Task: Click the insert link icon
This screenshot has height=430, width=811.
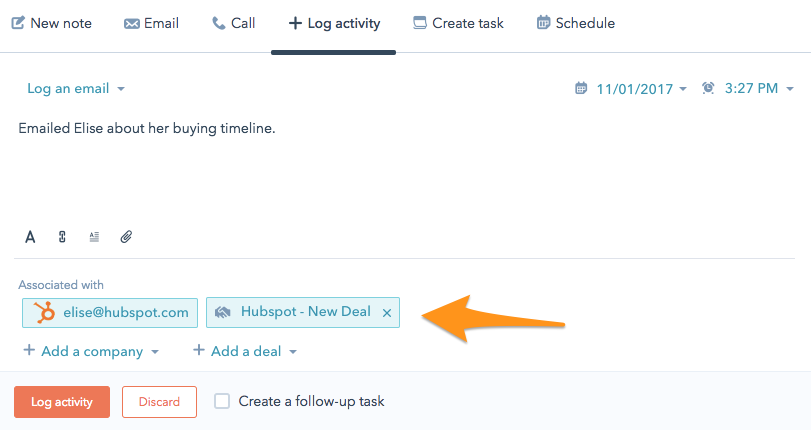Action: (62, 237)
